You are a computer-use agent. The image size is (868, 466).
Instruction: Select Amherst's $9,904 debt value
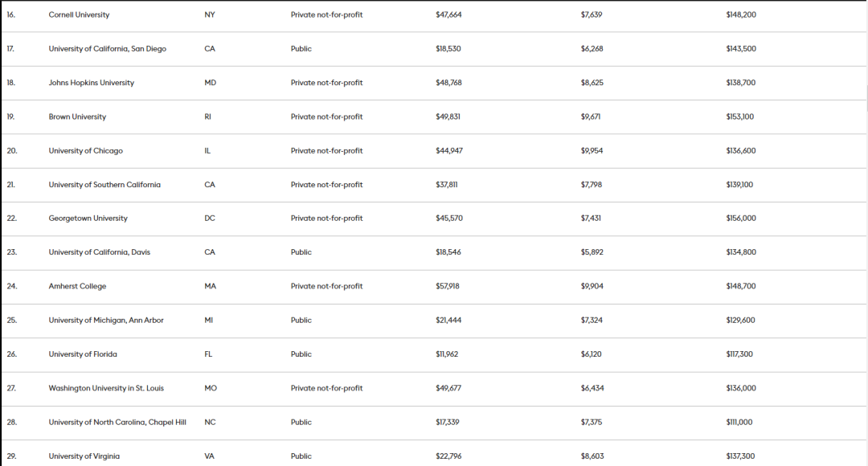(x=592, y=286)
